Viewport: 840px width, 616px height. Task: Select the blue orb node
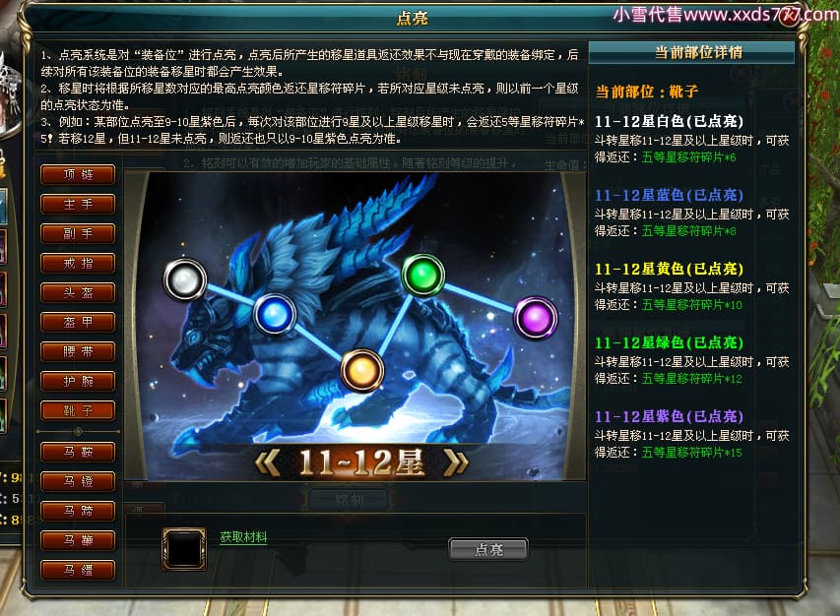coord(275,314)
